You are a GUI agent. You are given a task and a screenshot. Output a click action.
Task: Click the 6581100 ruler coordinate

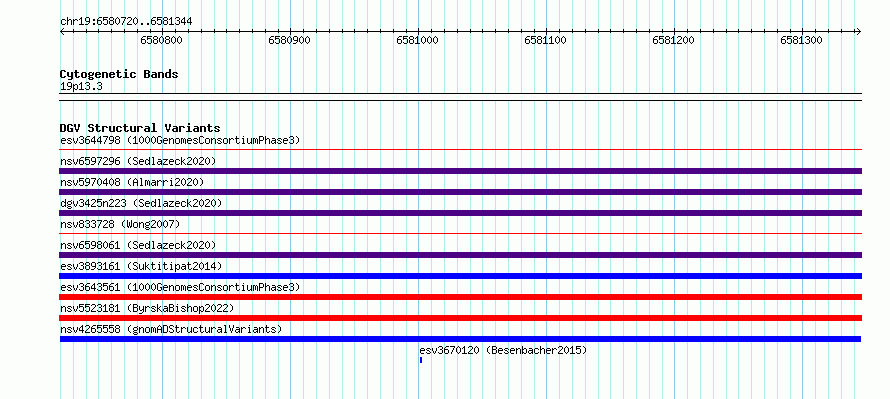tap(545, 41)
